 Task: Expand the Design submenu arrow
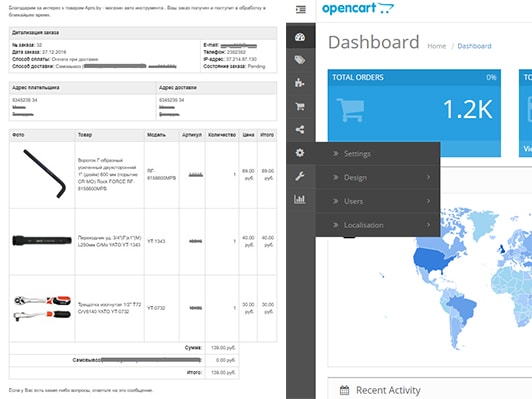pos(429,177)
